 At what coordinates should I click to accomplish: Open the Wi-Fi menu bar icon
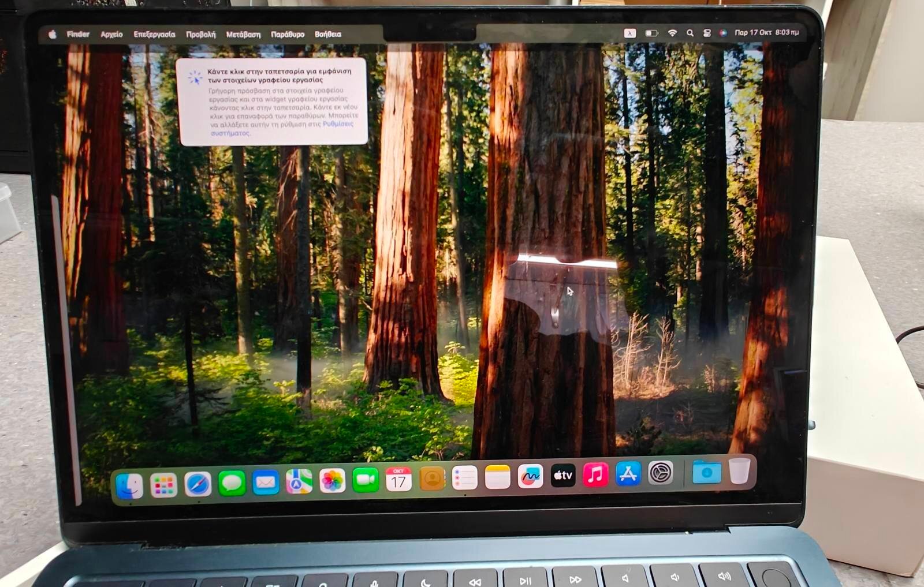coord(672,33)
